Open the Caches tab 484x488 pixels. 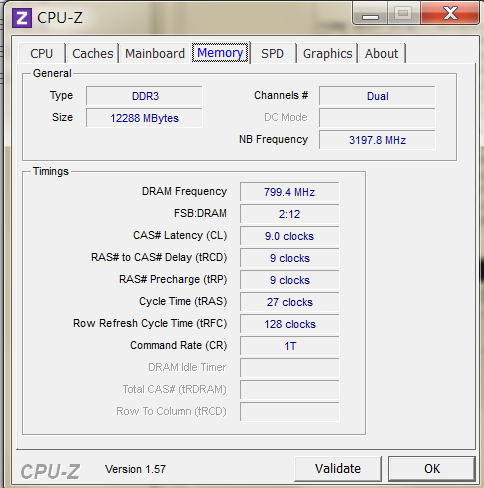[92, 53]
